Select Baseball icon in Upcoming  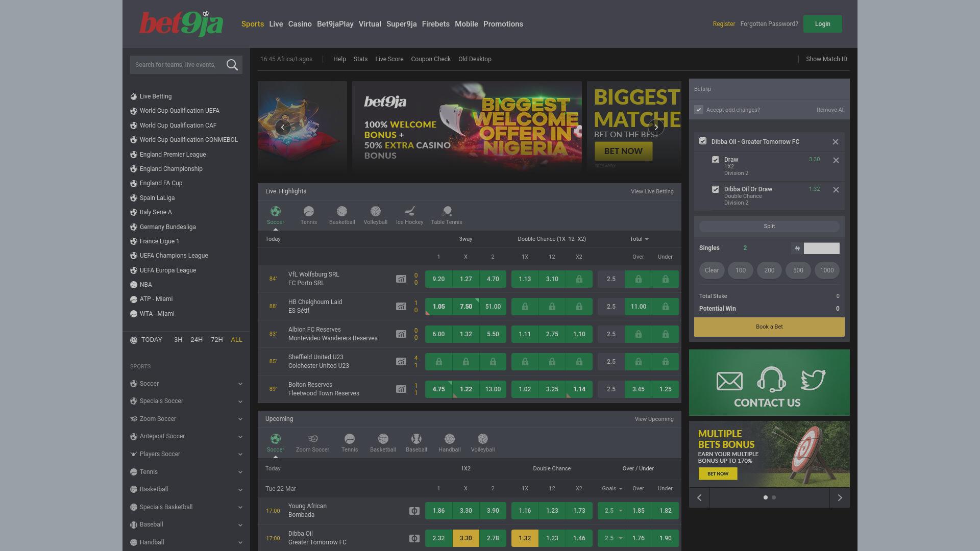(x=416, y=439)
